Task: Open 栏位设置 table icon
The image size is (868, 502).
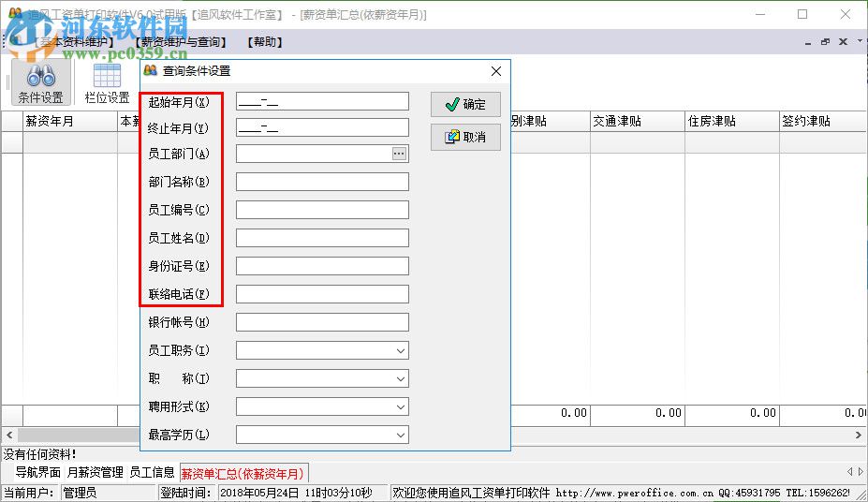Action: click(107, 83)
